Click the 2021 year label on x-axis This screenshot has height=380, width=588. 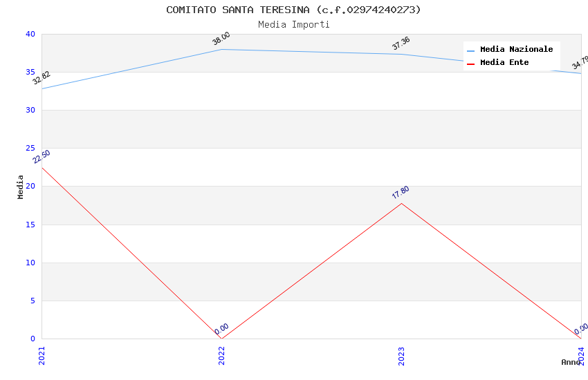(x=42, y=355)
